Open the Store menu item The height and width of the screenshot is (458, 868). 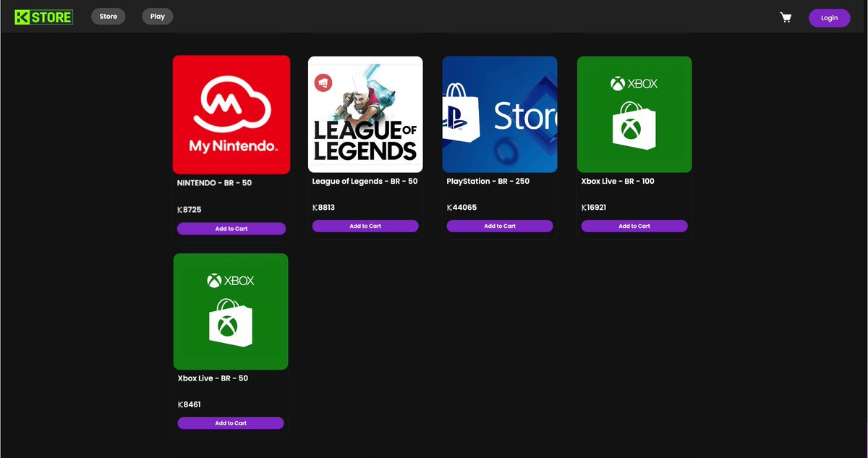(109, 16)
